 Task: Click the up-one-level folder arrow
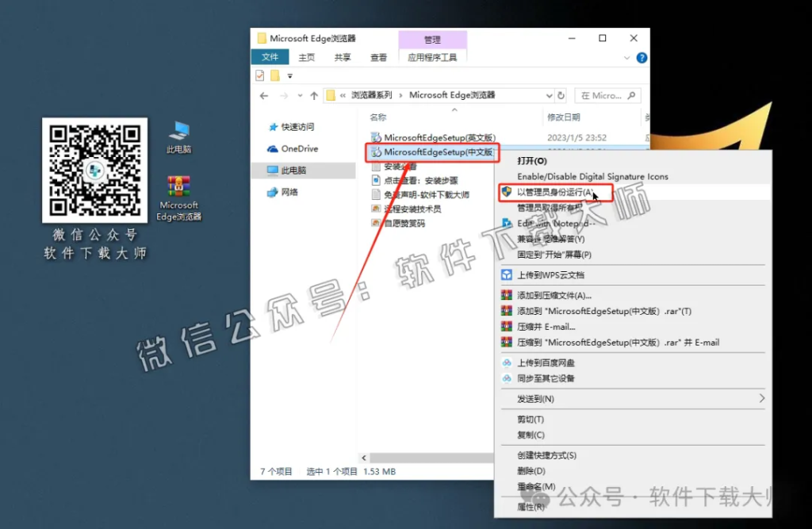click(x=313, y=95)
